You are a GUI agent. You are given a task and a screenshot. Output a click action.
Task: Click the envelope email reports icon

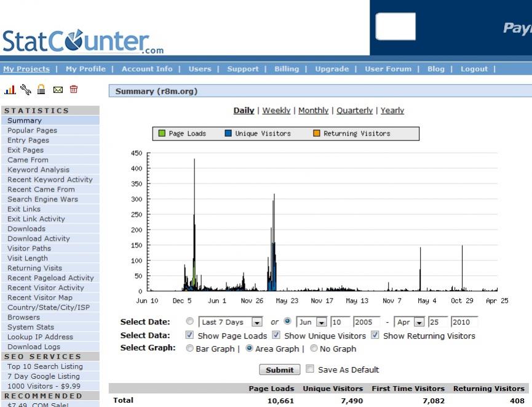[x=58, y=90]
